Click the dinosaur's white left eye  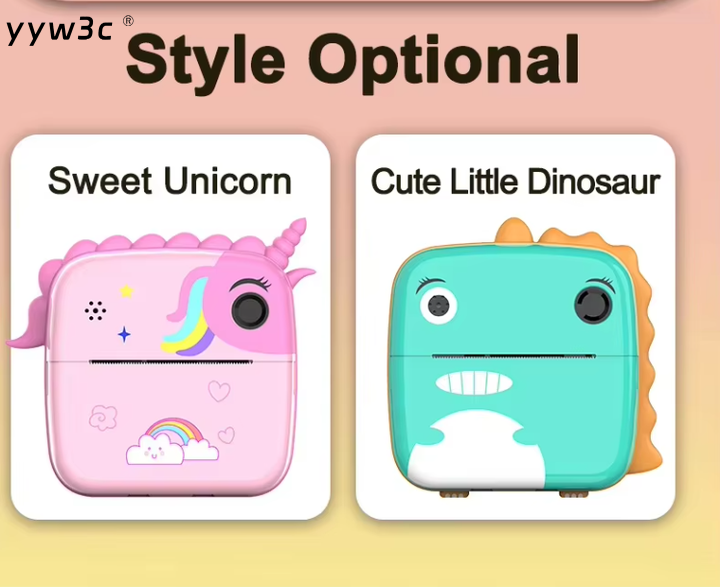coord(439,305)
